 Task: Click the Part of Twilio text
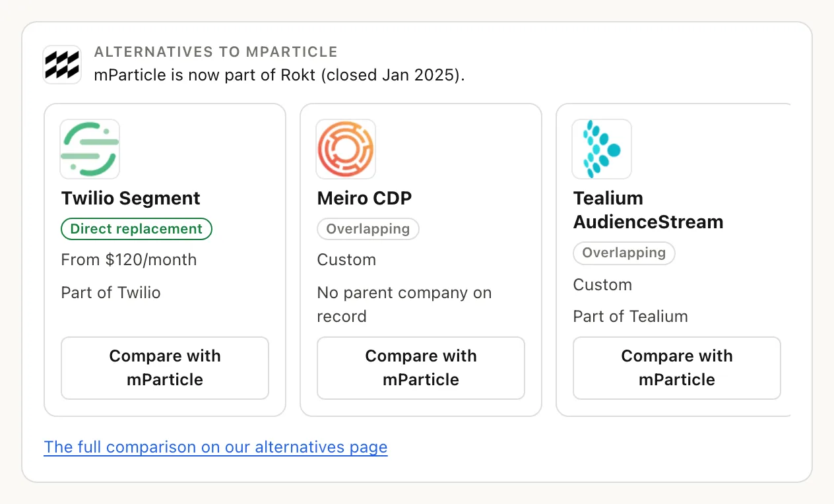[x=111, y=293]
